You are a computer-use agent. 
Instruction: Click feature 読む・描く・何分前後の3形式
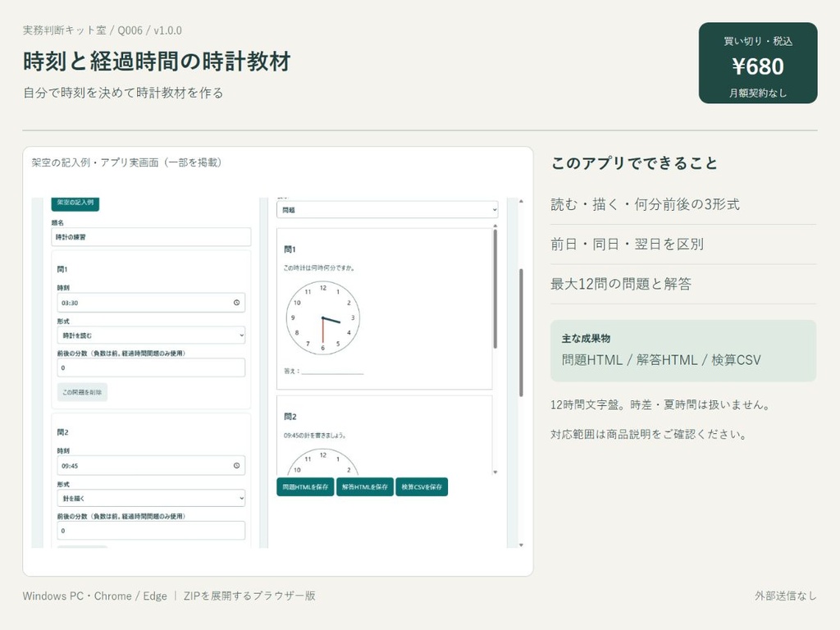[646, 204]
